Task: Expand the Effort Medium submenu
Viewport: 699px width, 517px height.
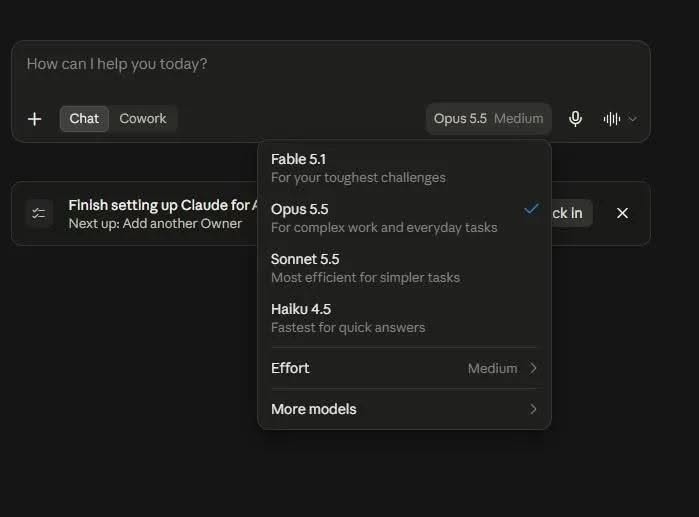Action: (x=404, y=368)
